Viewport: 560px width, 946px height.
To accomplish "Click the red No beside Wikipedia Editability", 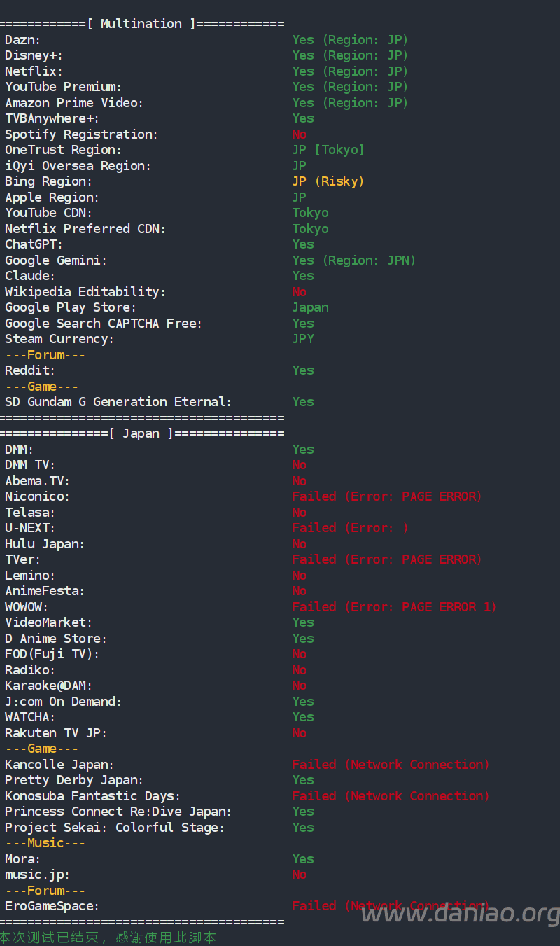I will click(x=300, y=292).
